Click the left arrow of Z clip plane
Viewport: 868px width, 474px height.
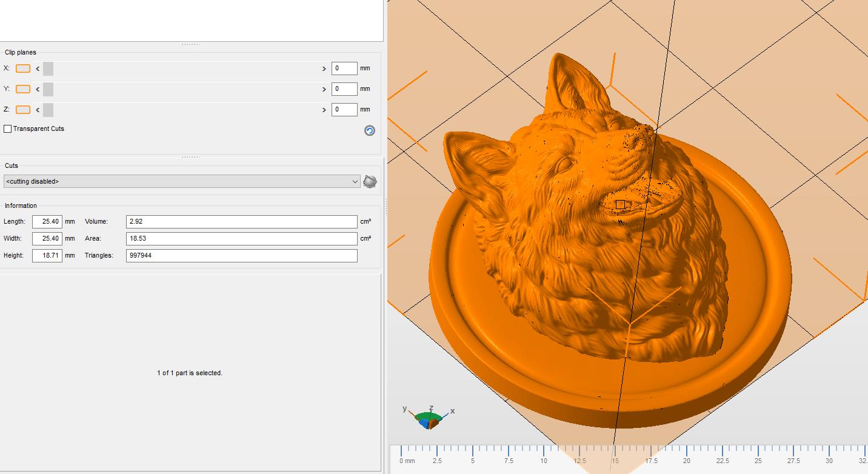click(x=38, y=110)
